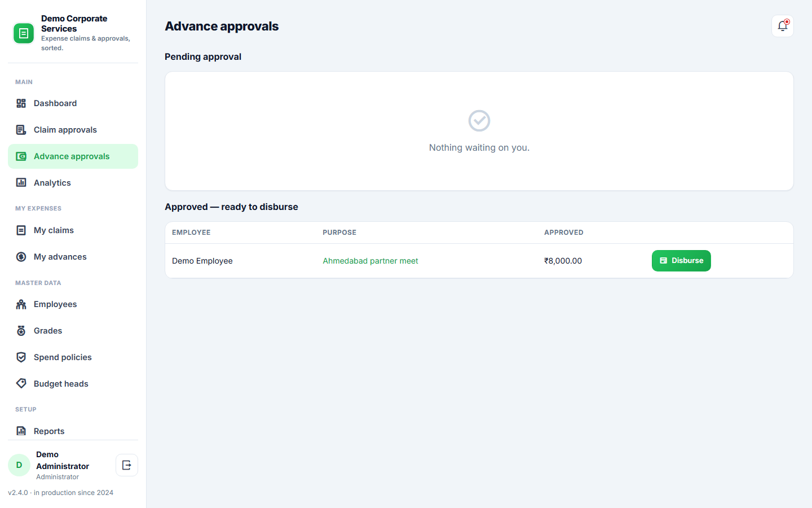Click the Advance approvals wallet icon
The height and width of the screenshot is (508, 812).
tap(21, 156)
